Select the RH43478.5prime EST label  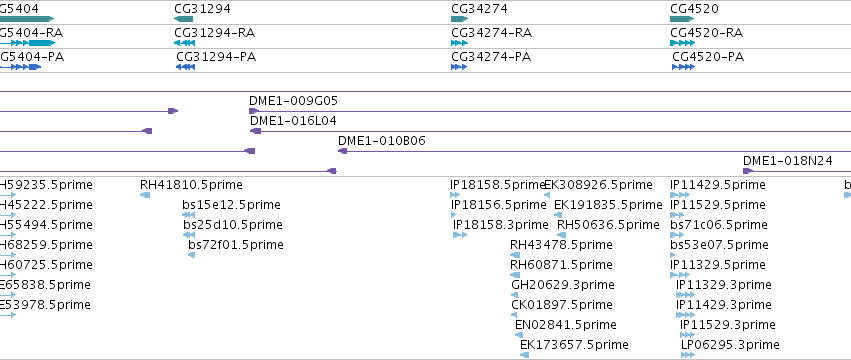(x=561, y=245)
